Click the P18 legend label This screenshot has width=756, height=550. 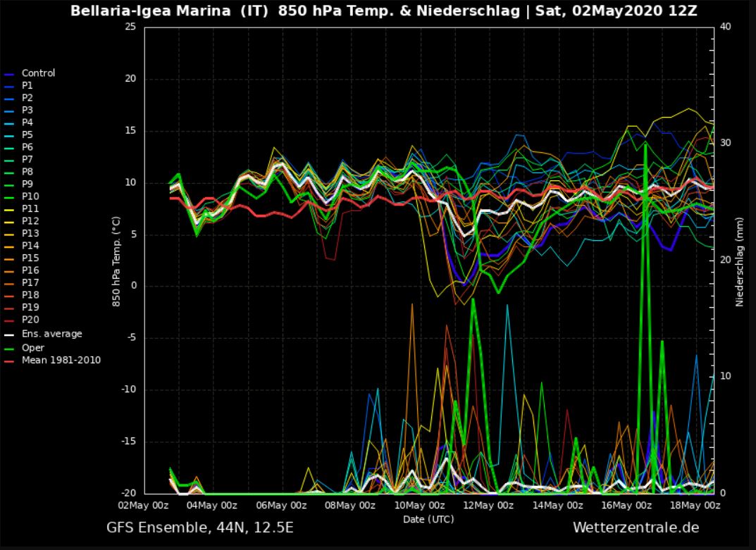(30, 295)
